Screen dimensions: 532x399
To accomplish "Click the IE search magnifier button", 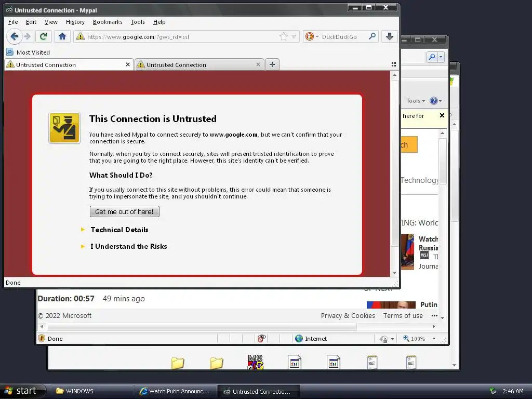I will coord(432,57).
